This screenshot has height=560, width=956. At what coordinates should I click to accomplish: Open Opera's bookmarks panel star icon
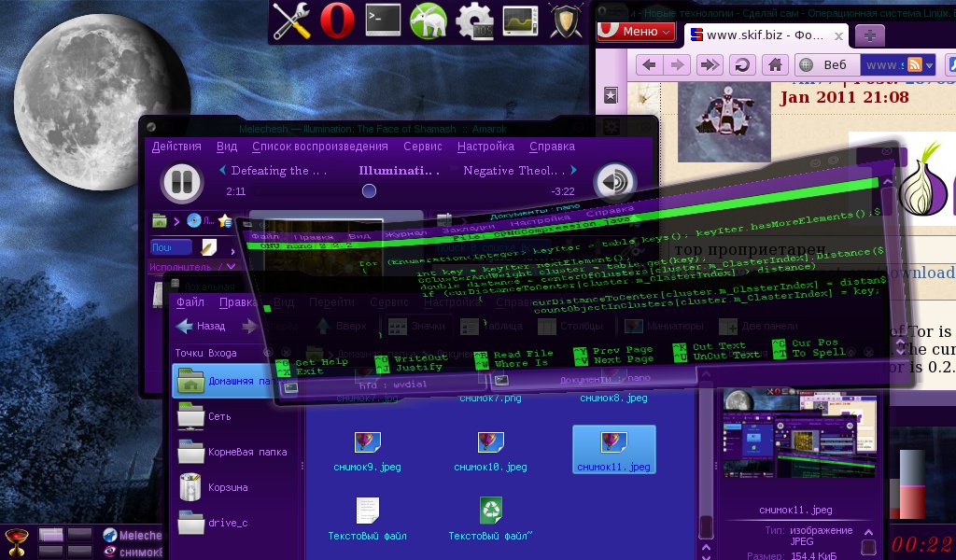pyautogui.click(x=610, y=95)
